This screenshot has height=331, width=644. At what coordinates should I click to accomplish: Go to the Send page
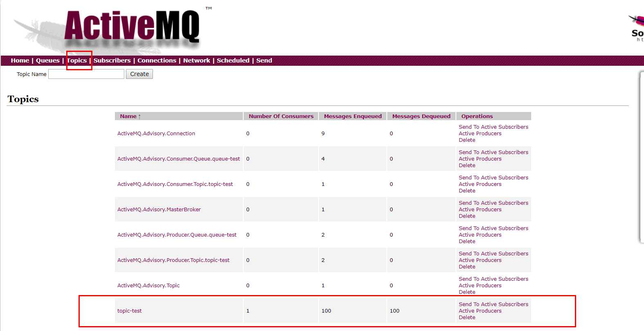point(264,60)
